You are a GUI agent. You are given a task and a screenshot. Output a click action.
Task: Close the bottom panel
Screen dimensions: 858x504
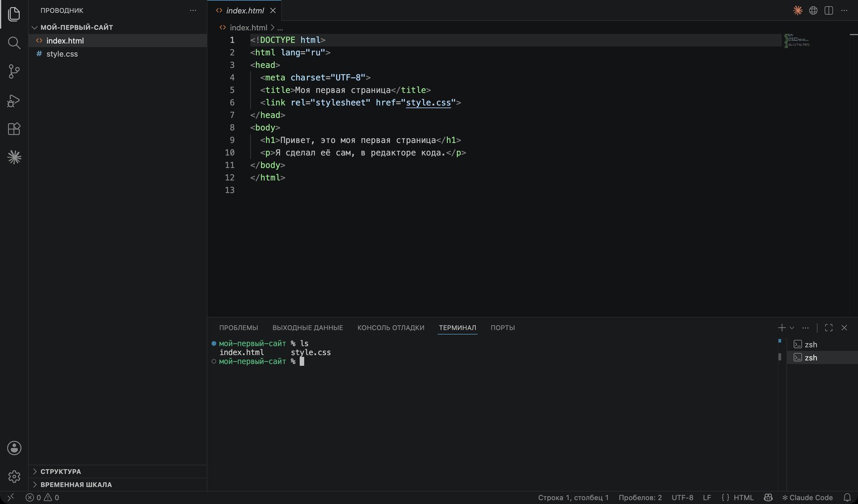[x=844, y=328]
